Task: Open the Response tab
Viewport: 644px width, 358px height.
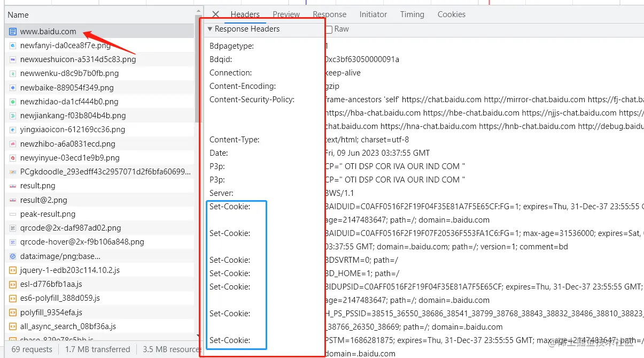Action: [x=330, y=14]
